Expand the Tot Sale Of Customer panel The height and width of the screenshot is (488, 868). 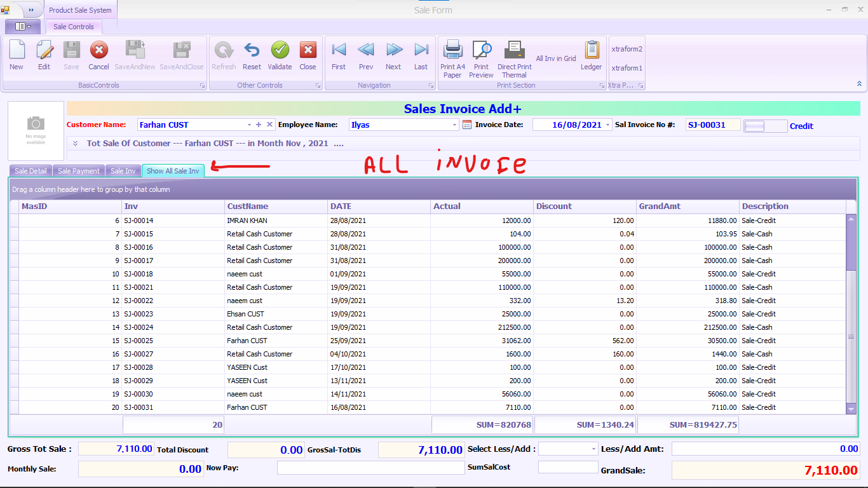pyautogui.click(x=76, y=144)
